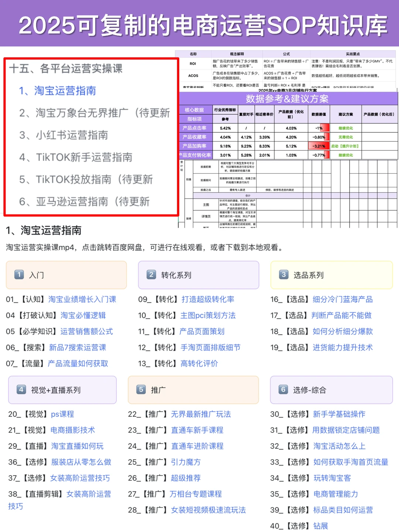Click the "核心数据" table header cell
This screenshot has width=399, height=532.
pyautogui.click(x=195, y=109)
